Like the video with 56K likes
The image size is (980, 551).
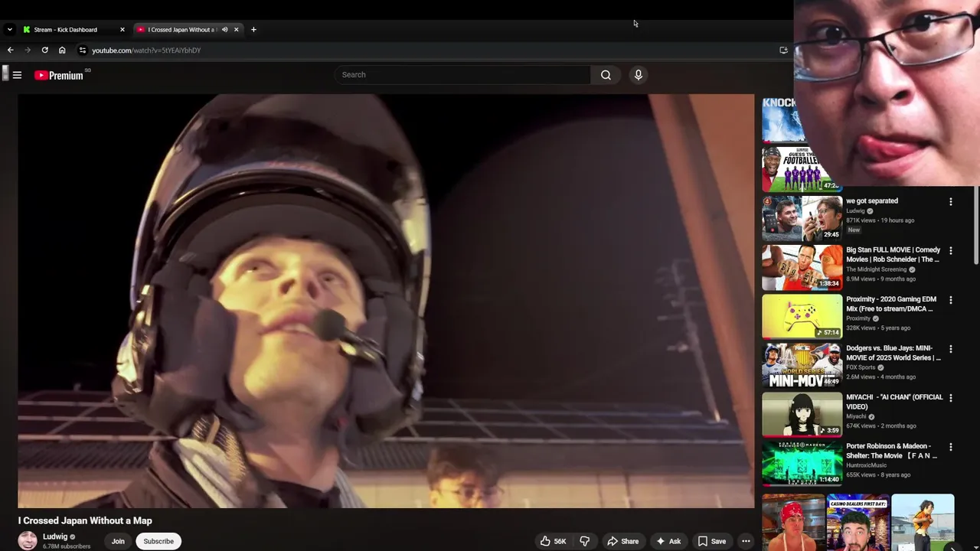click(x=553, y=541)
